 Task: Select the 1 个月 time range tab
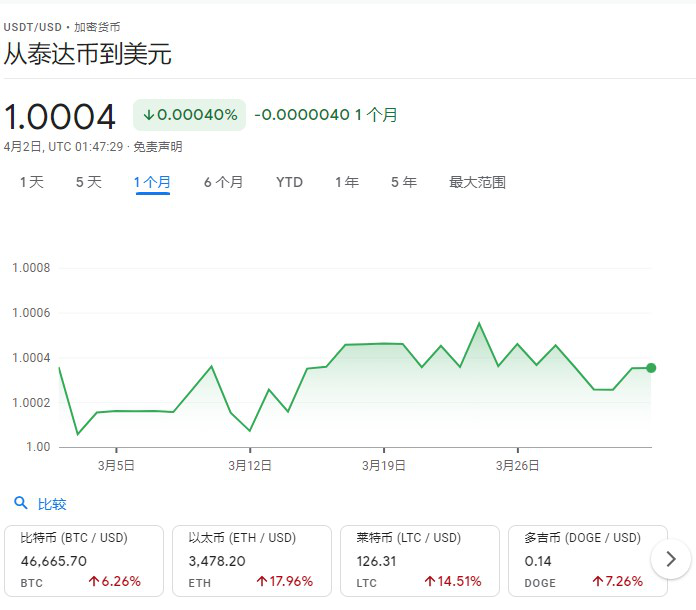click(x=152, y=182)
